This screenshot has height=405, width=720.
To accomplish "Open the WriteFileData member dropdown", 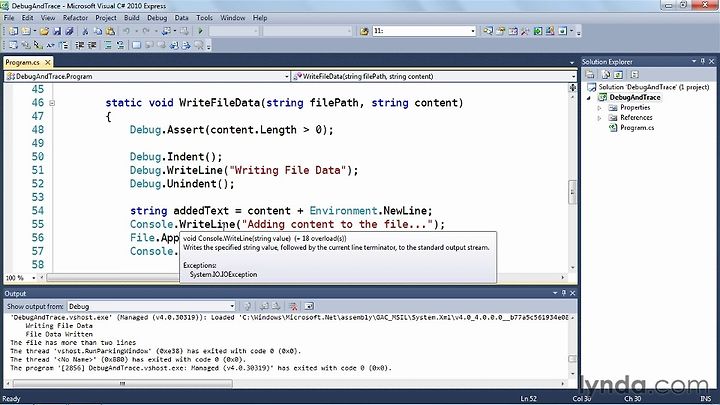I will coord(574,76).
